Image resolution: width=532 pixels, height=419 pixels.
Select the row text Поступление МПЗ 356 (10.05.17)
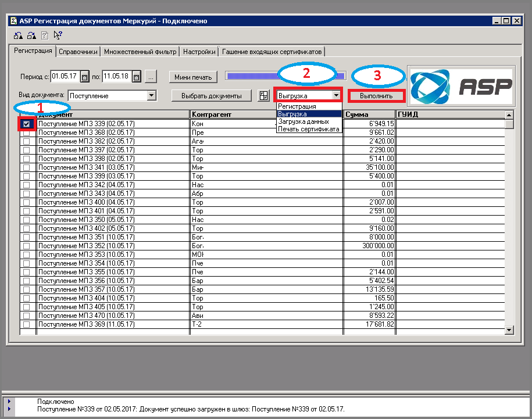[x=87, y=281]
